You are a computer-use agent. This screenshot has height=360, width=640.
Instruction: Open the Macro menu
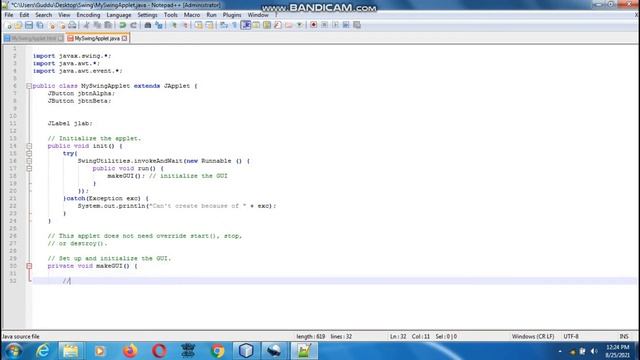(x=192, y=15)
